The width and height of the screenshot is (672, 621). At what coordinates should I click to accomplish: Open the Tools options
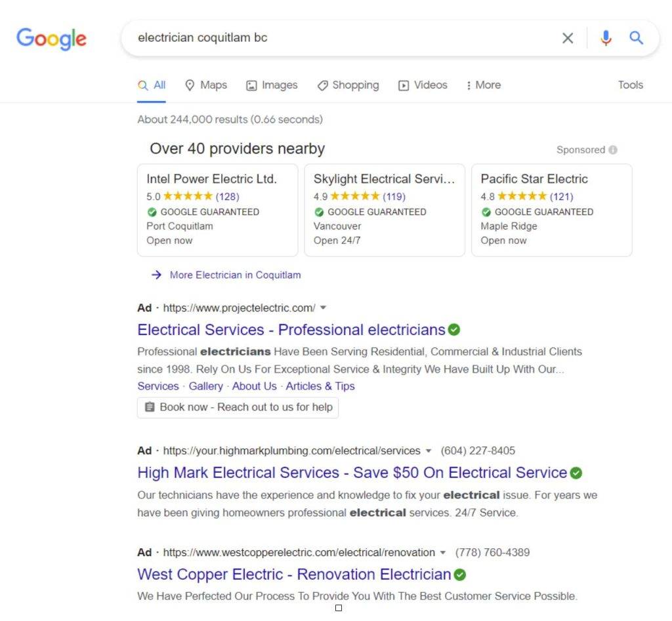(x=630, y=85)
